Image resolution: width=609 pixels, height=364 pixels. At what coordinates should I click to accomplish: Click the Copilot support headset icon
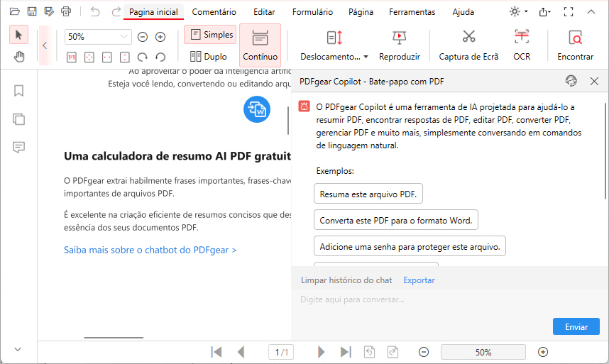(x=571, y=81)
